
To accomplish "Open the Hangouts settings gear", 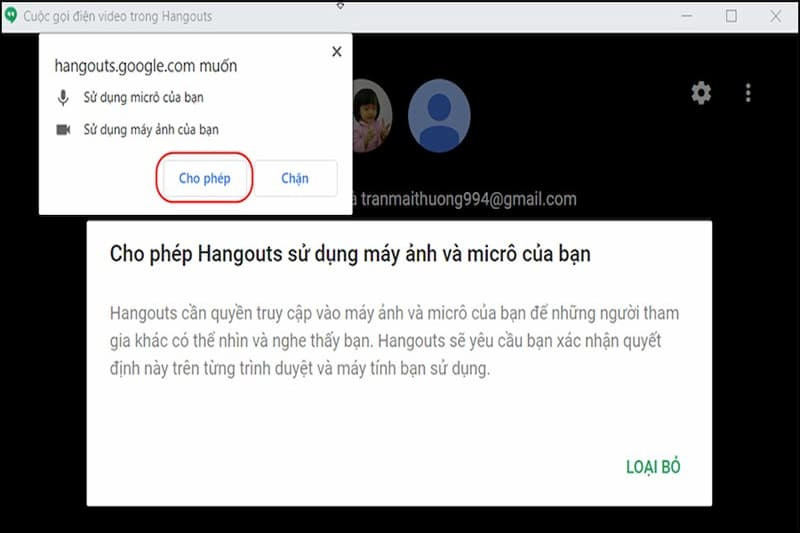I will [x=701, y=93].
